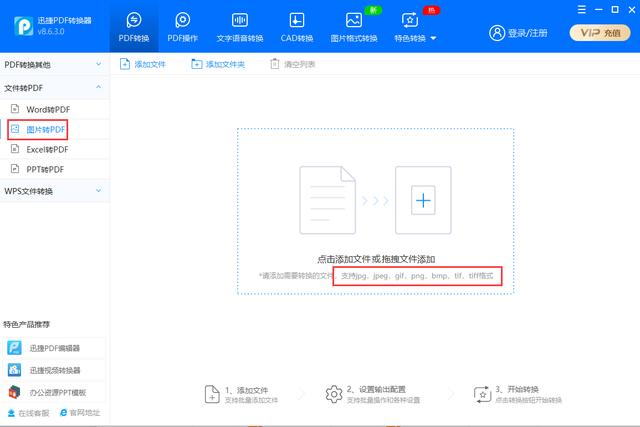Open 官网地址 link
The width and height of the screenshot is (640, 427).
click(x=84, y=413)
